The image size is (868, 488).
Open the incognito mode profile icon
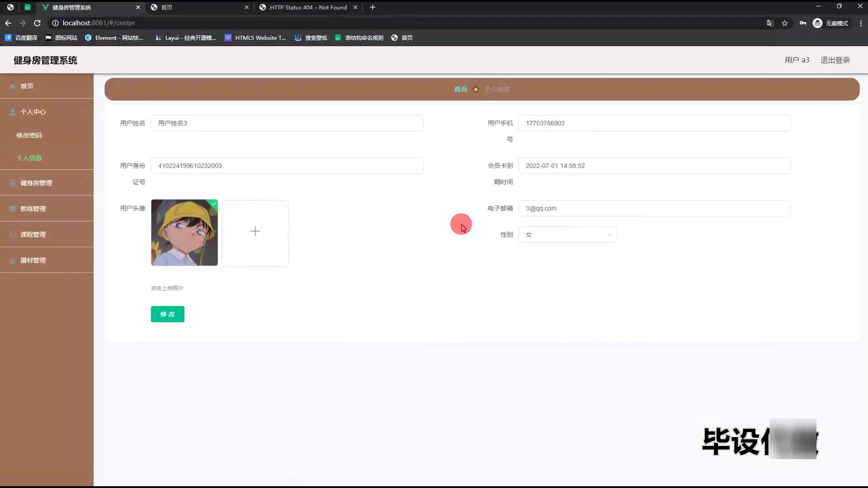pos(817,23)
